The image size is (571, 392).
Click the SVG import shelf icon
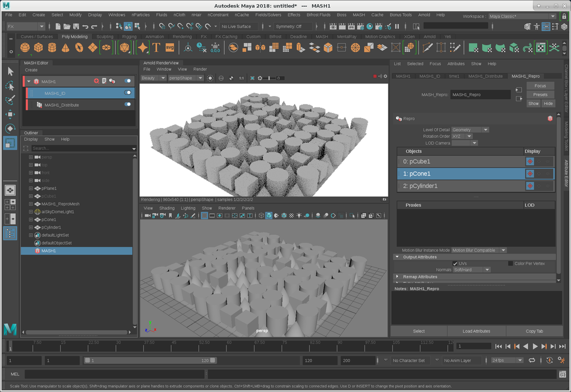point(170,47)
